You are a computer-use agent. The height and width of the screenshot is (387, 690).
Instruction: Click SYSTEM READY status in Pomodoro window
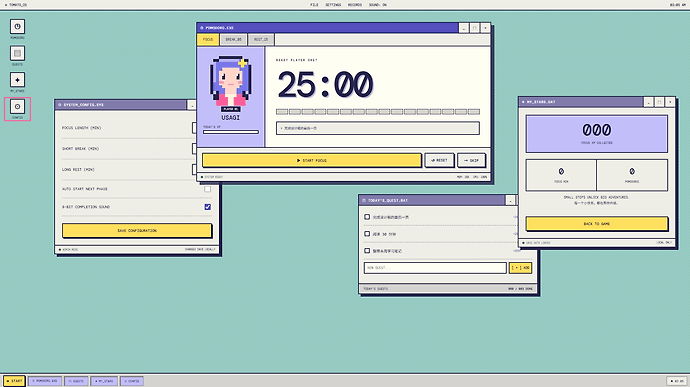tap(212, 177)
